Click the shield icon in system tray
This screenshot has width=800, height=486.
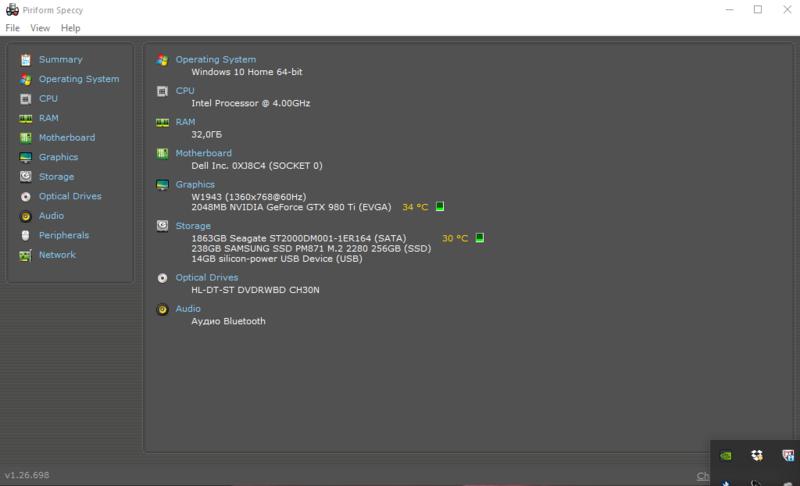[x=788, y=455]
